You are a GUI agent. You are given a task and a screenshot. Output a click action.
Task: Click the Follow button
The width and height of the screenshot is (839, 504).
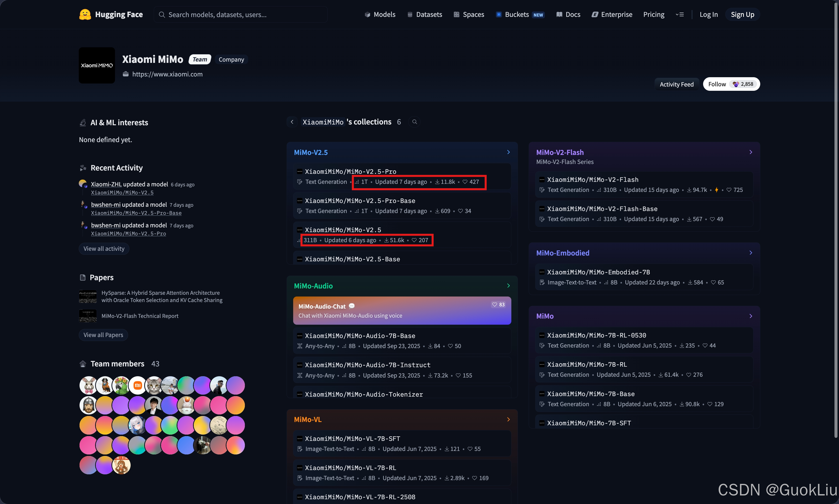tap(731, 84)
